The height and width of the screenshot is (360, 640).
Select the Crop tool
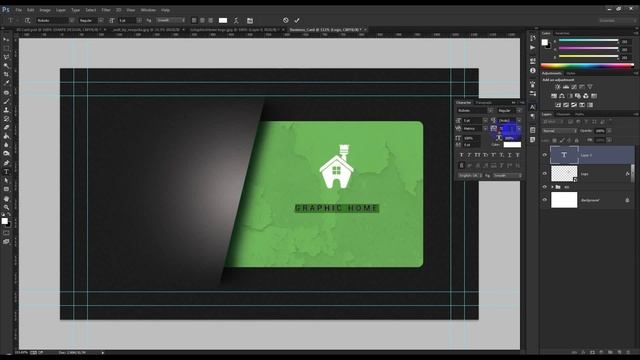(x=6, y=74)
